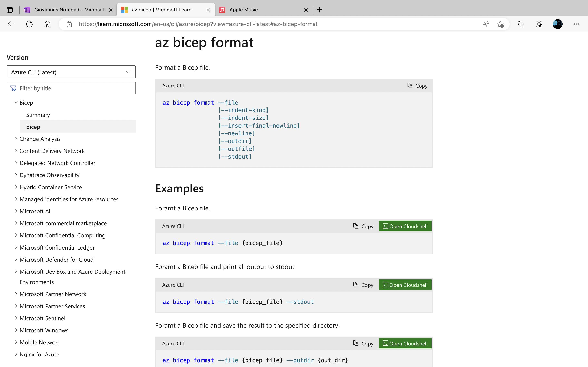Image resolution: width=588 pixels, height=367 pixels.
Task: Click the Read aloud icon
Action: pos(485,24)
